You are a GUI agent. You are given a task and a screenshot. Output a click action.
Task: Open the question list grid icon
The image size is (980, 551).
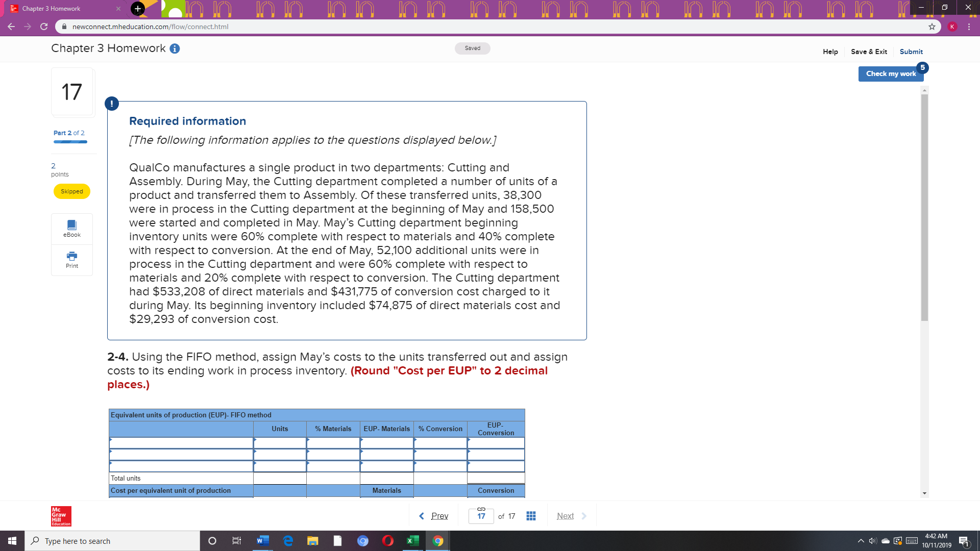531,516
